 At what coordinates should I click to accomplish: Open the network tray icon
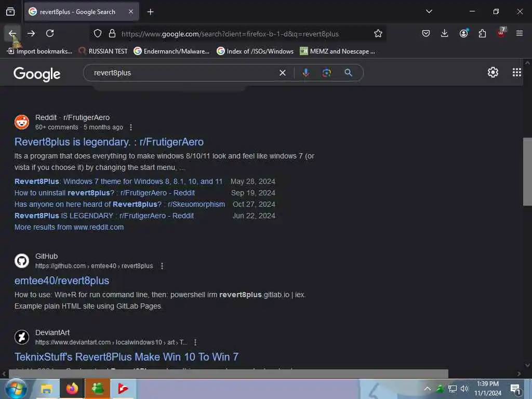point(452,389)
